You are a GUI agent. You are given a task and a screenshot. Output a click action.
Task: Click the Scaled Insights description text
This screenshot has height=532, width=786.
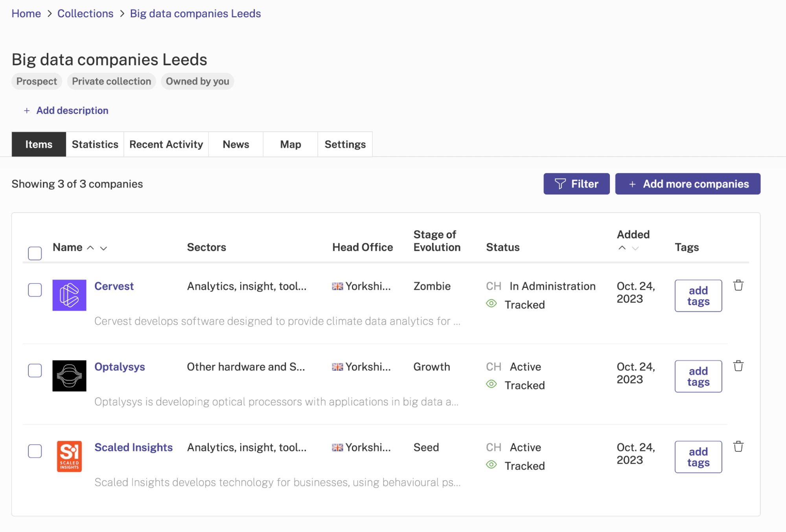click(x=277, y=482)
